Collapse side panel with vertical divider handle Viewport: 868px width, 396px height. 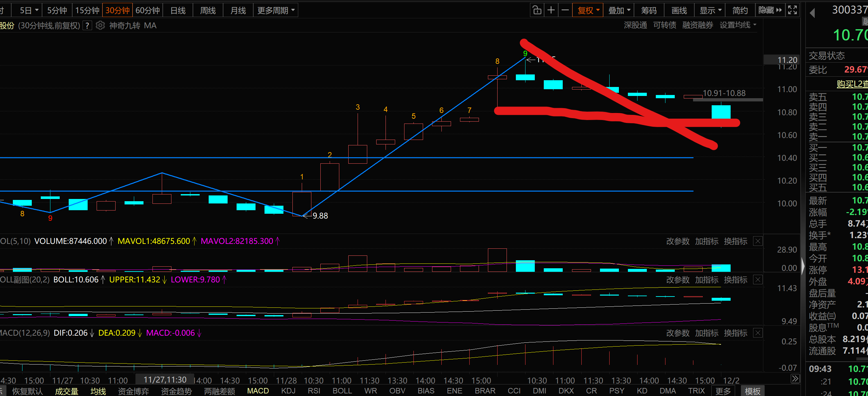click(x=803, y=267)
